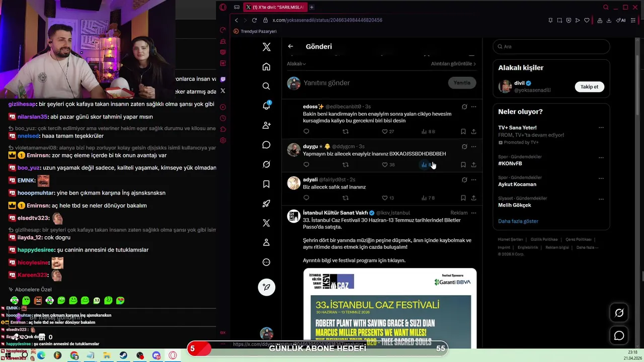Open options for Aykut Kocaman trend

tap(601, 178)
